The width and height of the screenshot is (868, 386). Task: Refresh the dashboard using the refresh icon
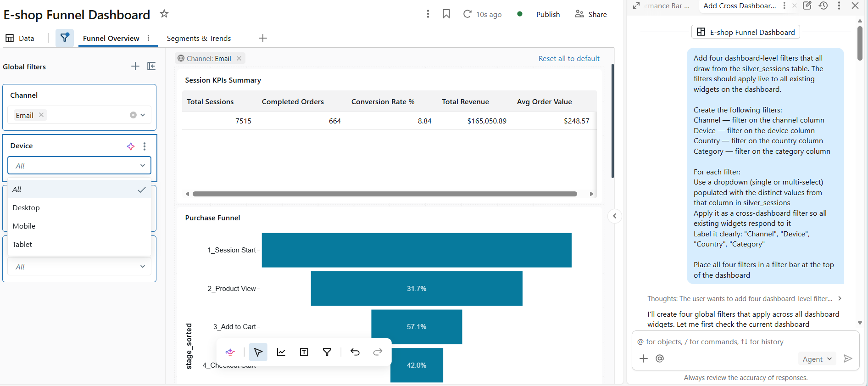coord(467,14)
